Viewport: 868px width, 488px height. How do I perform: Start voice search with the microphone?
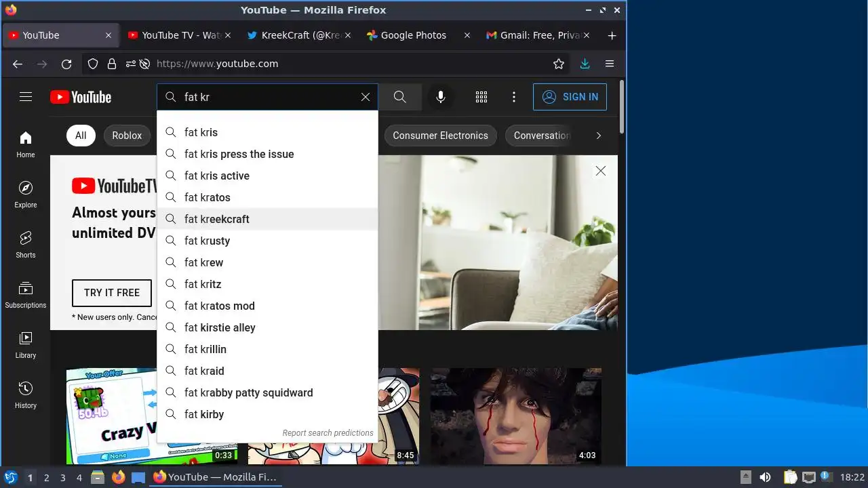click(441, 97)
